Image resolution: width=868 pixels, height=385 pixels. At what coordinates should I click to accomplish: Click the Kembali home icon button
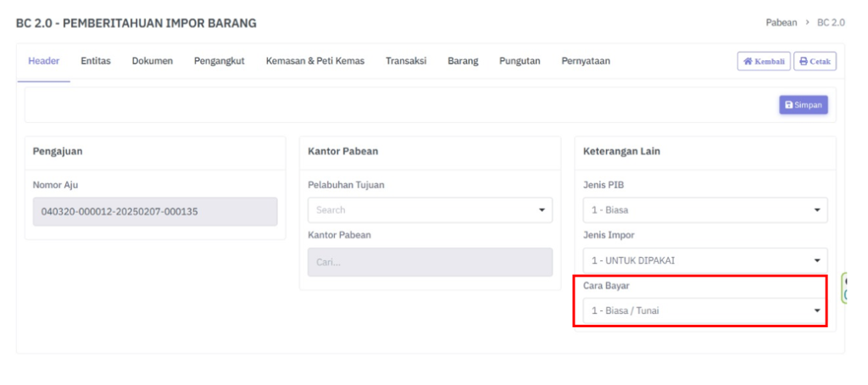[764, 61]
